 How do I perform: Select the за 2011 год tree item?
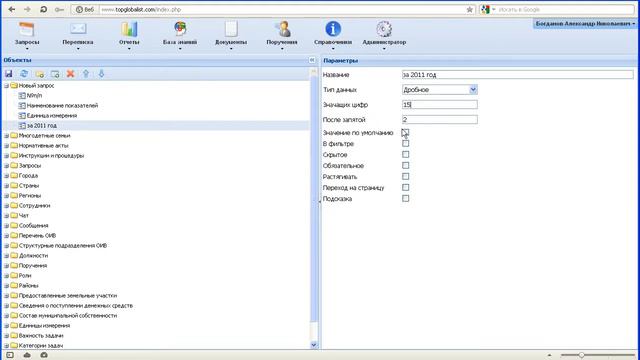42,126
